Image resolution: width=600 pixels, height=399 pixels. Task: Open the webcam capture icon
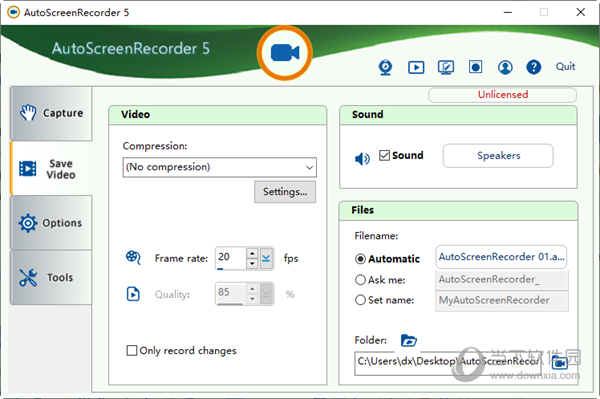pyautogui.click(x=385, y=67)
